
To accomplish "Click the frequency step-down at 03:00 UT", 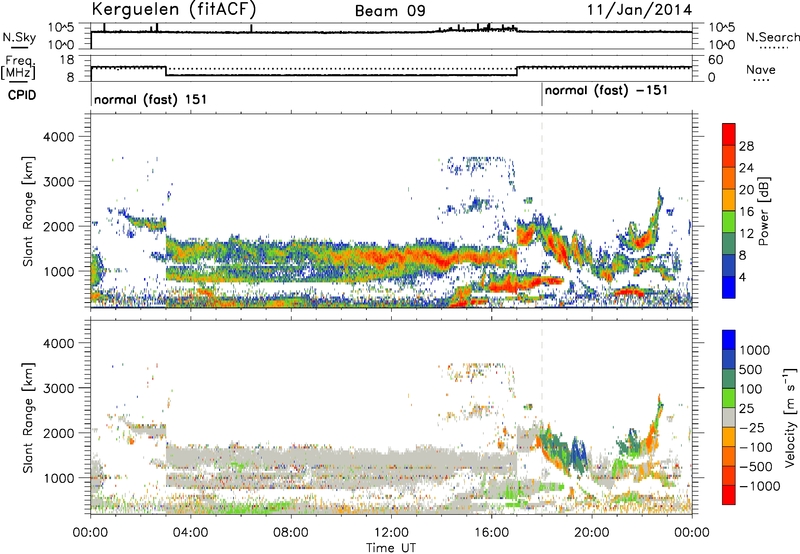I will [166, 71].
